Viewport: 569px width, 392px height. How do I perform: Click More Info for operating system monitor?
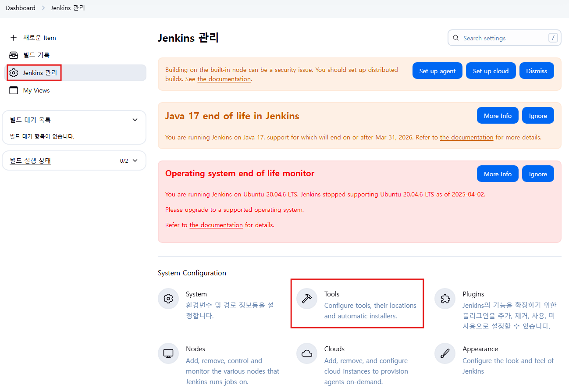[x=498, y=174]
